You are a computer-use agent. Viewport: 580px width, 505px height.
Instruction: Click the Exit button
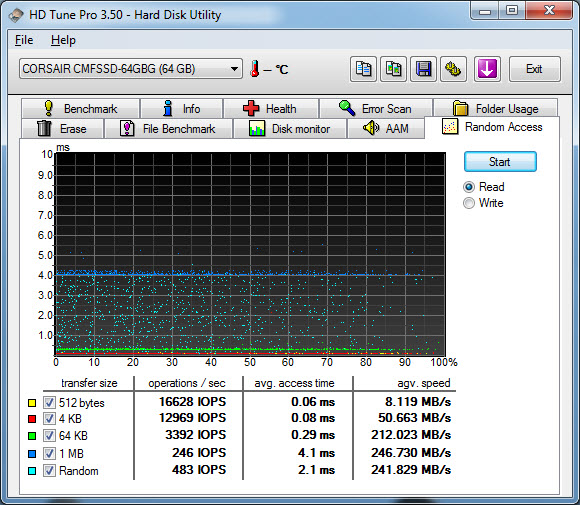click(535, 69)
